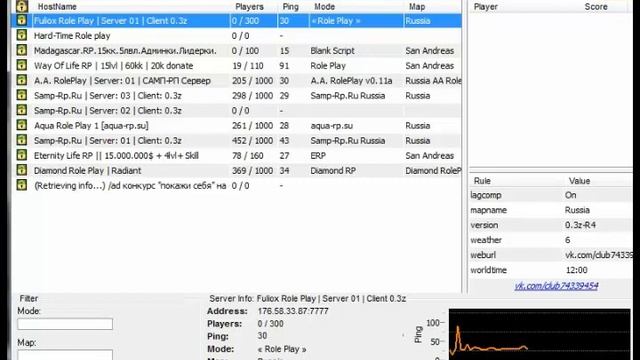This screenshot has width=640, height=360.
Task: Click the lock column header icon
Action: click(22, 6)
